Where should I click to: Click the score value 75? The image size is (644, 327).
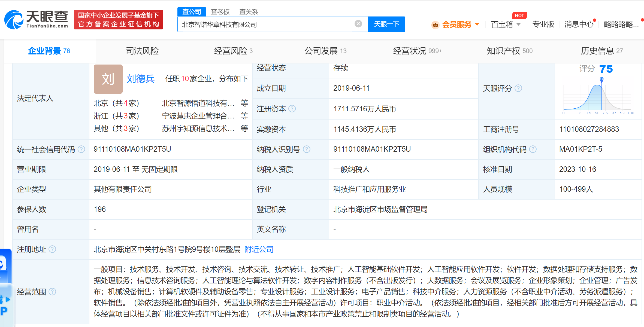606,69
